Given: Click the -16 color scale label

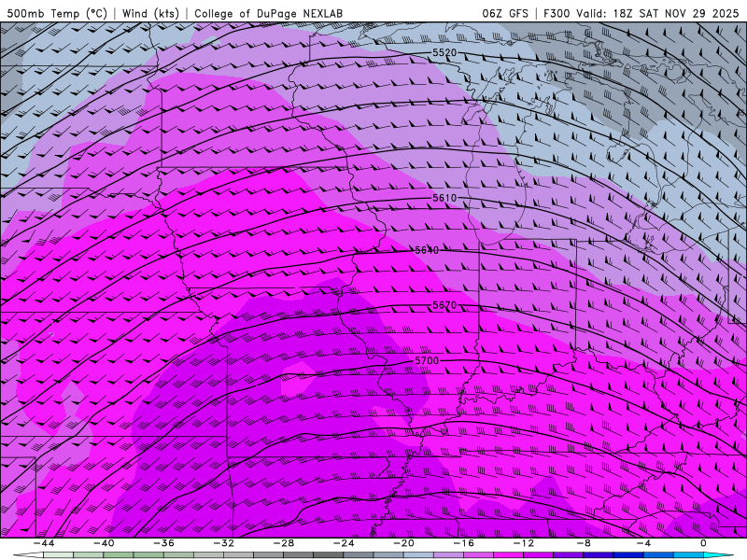Looking at the screenshot, I should click(463, 543).
